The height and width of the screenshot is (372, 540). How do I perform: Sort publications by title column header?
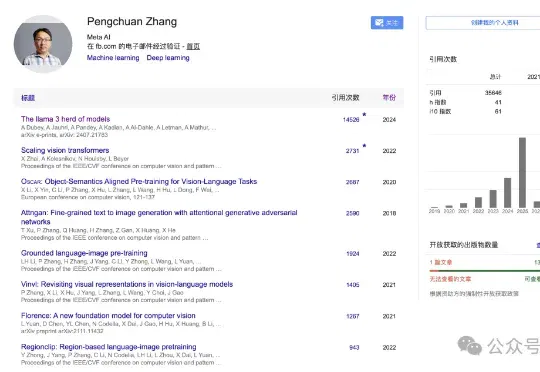28,98
